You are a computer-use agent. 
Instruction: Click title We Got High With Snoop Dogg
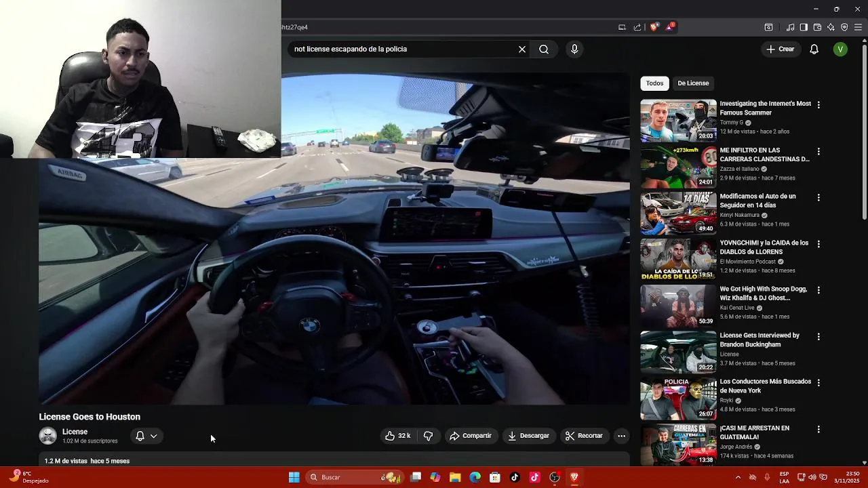point(764,293)
